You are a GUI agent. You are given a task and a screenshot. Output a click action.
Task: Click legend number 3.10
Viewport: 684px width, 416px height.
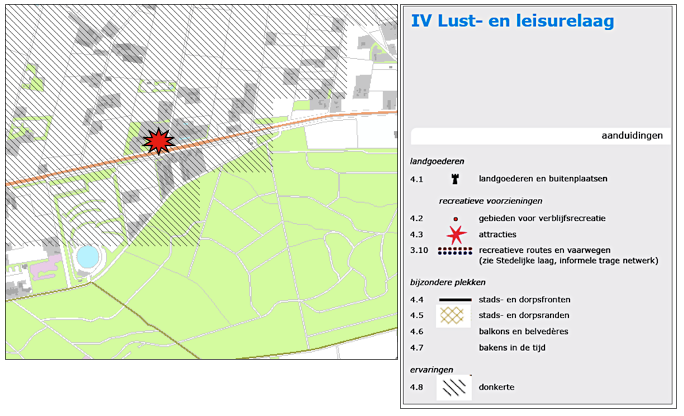[419, 250]
